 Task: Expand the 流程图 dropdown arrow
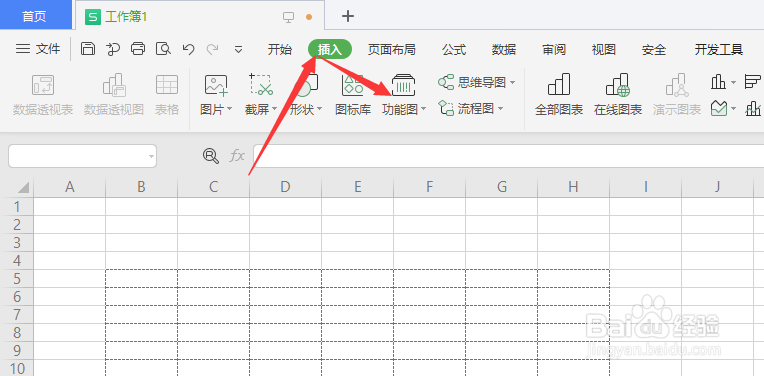tap(500, 109)
